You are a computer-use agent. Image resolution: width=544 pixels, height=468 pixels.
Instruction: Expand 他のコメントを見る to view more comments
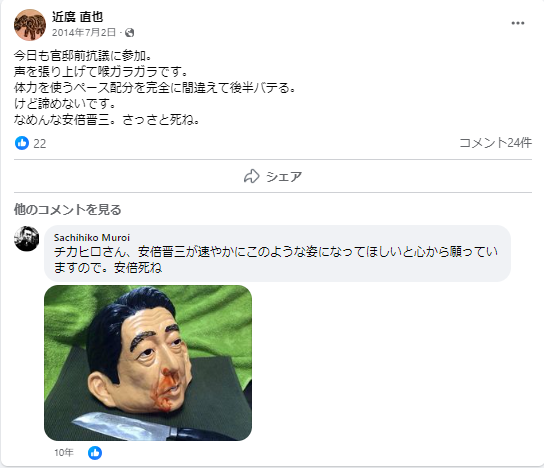(68, 210)
